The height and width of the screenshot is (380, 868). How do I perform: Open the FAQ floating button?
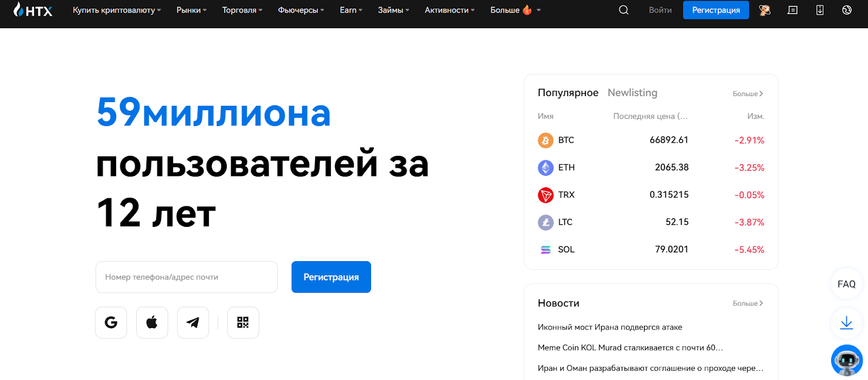pos(847,284)
